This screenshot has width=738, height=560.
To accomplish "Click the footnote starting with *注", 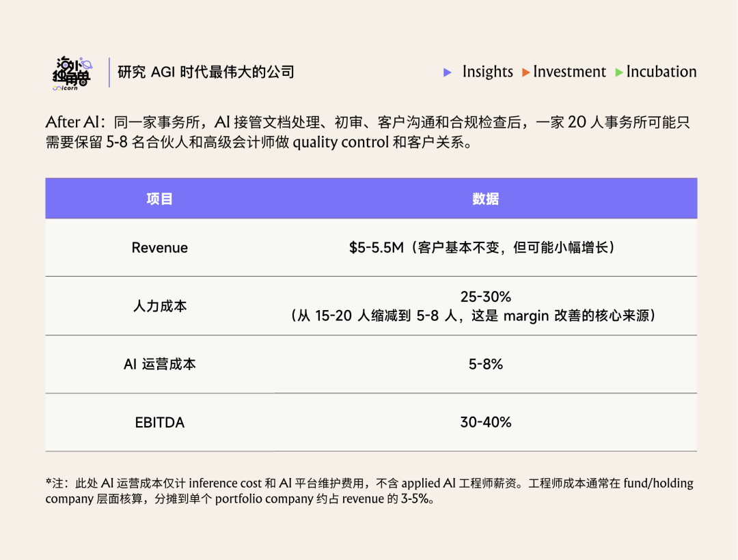I will pyautogui.click(x=369, y=491).
